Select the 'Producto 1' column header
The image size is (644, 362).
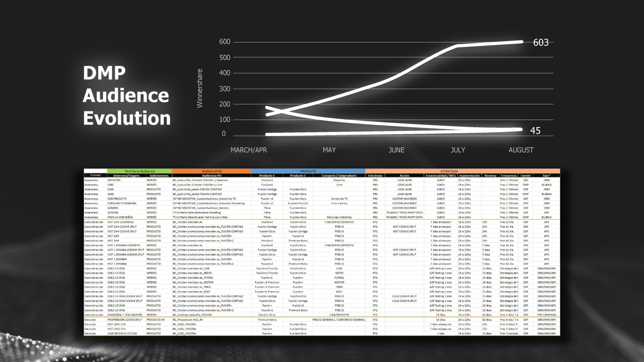267,175
